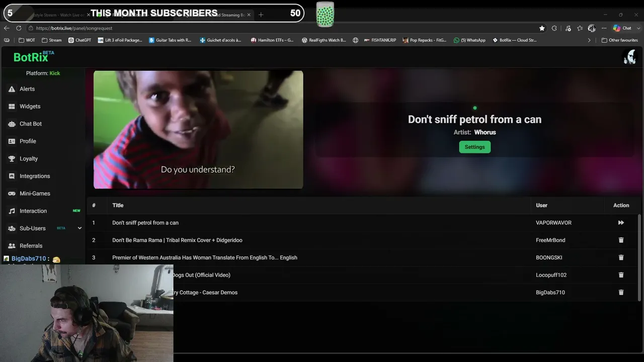This screenshot has width=644, height=362.
Task: Click the song video preview thumbnail
Action: pos(198,130)
